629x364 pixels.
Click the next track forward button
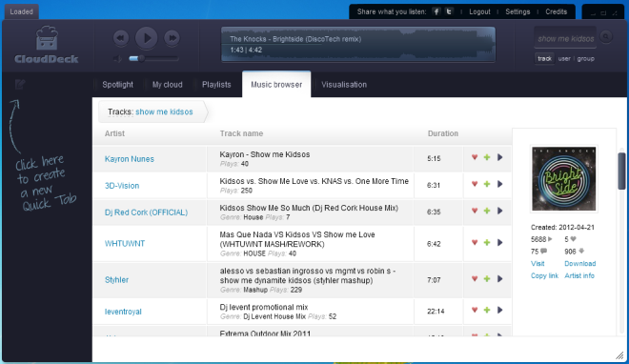(172, 38)
